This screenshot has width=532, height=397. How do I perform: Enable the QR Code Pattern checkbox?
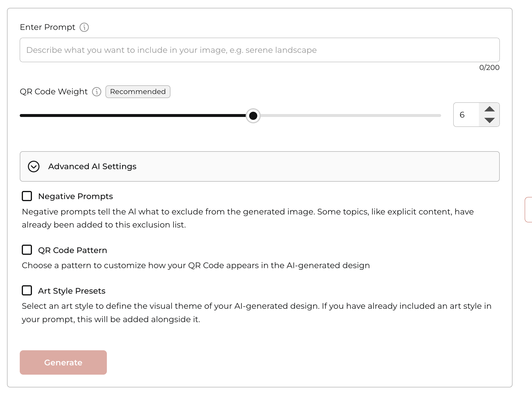point(27,250)
